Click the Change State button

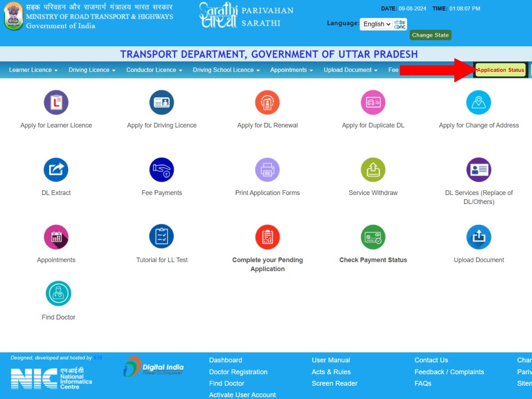tap(430, 35)
